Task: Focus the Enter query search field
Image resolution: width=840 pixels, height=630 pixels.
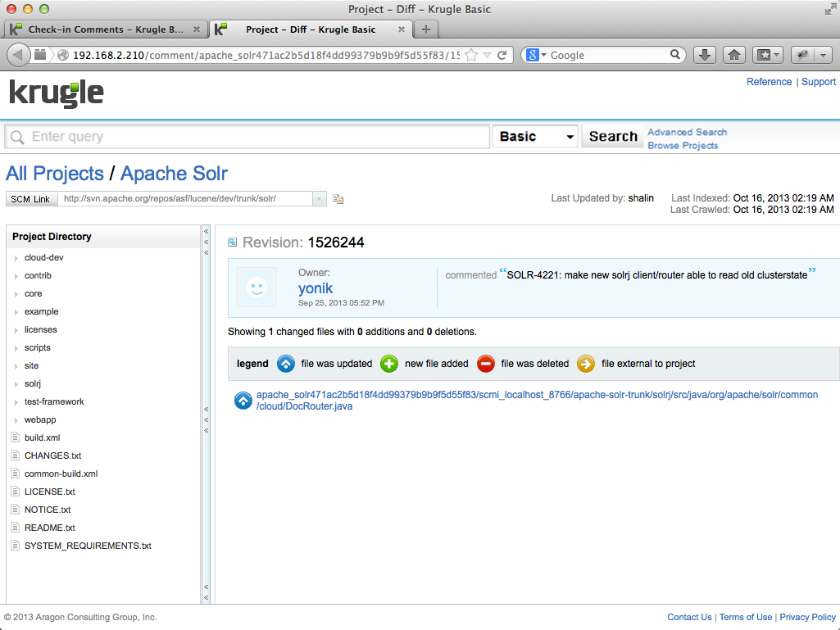Action: pos(247,137)
